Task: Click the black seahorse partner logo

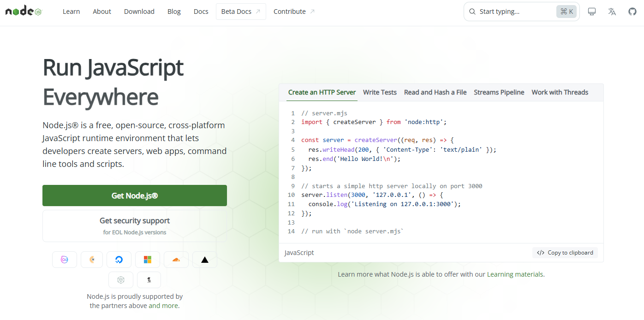Action: click(x=149, y=280)
